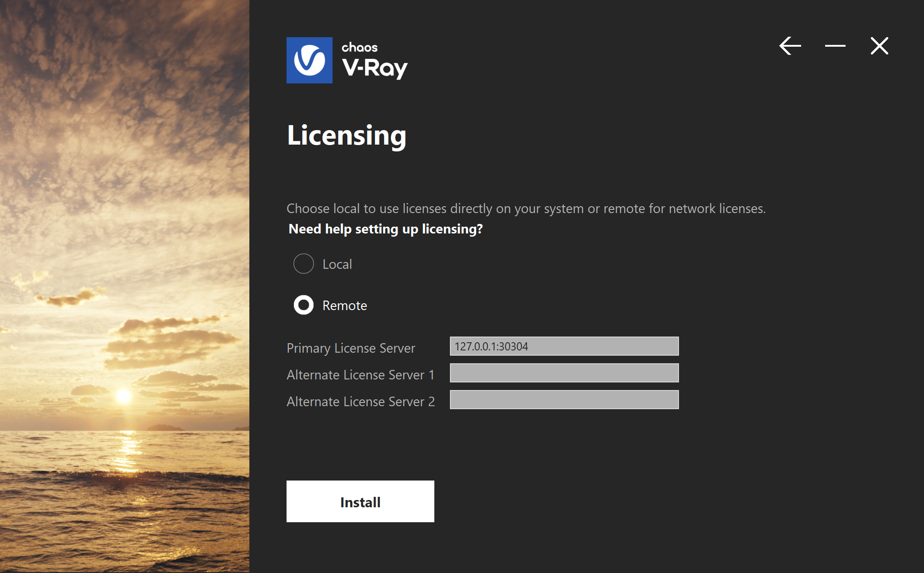Screen dimensions: 924x573
Task: Click the back arrow at top right
Action: pos(790,45)
